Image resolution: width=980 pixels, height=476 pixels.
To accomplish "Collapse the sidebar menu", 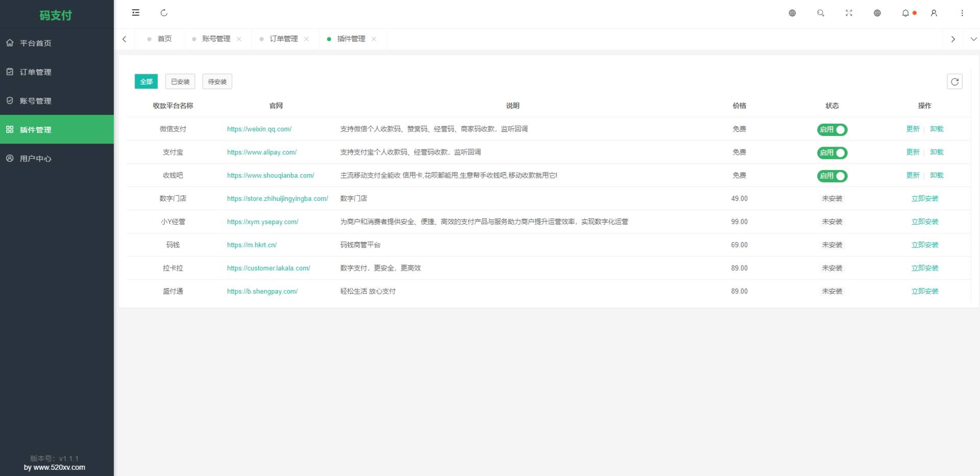I will point(135,12).
